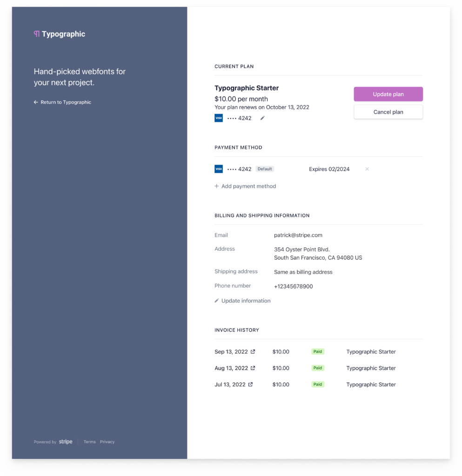Click the Hand-picked webfonts tagline
The height and width of the screenshot is (476, 462).
pos(80,77)
